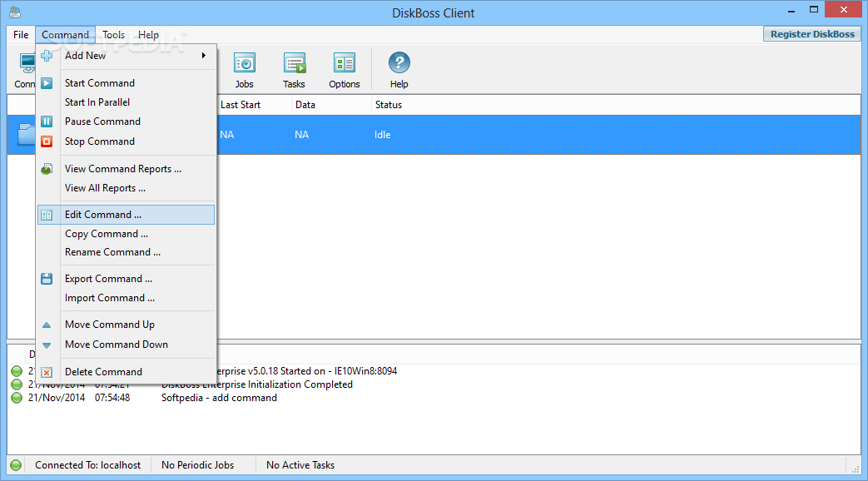Click the up-arrow icon beside Move Command Up
This screenshot has height=481, width=868.
point(47,325)
